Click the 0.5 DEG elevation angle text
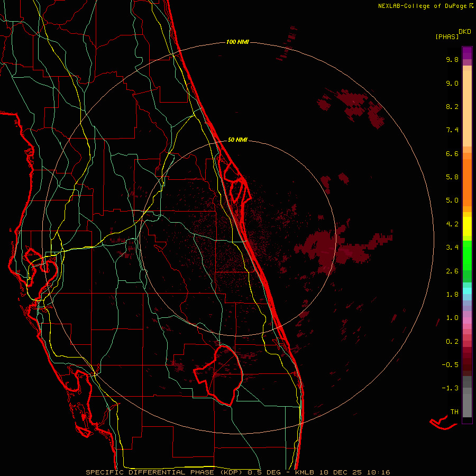Screen dimensions: 476x476 point(264,472)
